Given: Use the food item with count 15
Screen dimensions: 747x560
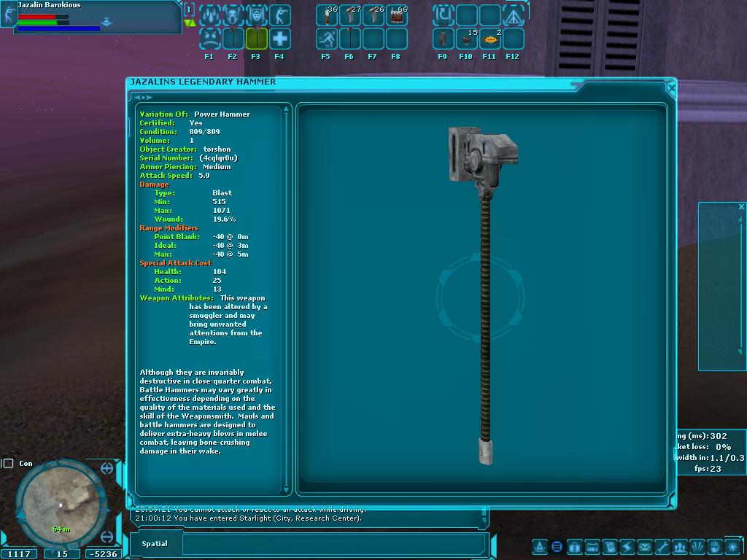Looking at the screenshot, I should point(467,39).
